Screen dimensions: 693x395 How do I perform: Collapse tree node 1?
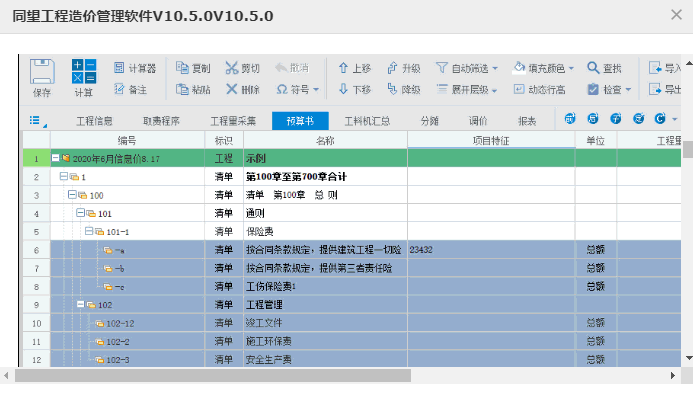click(x=64, y=176)
